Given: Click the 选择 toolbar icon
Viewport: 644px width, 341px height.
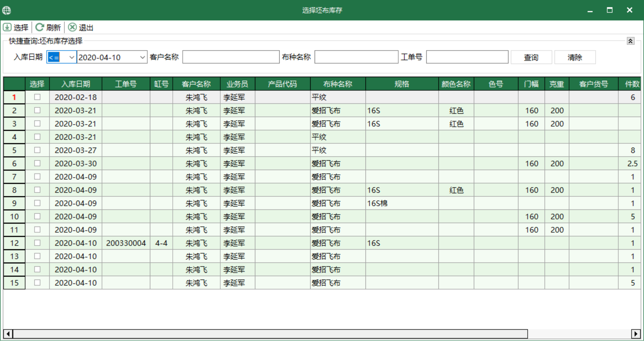Looking at the screenshot, I should point(7,27).
